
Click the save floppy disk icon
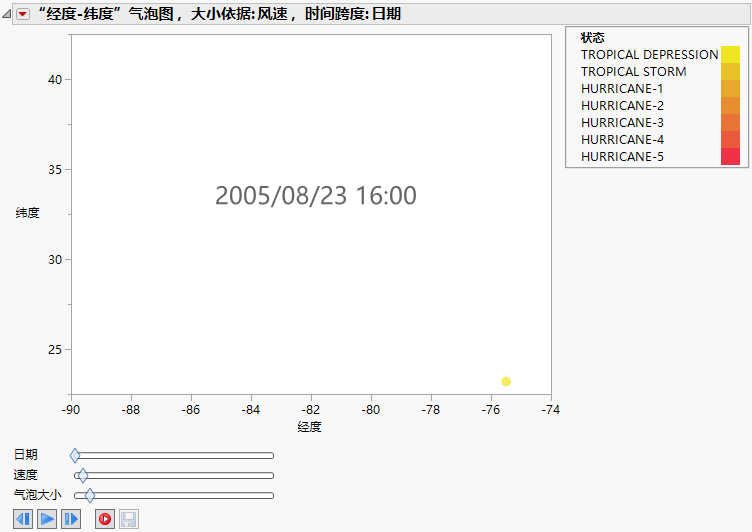[129, 519]
